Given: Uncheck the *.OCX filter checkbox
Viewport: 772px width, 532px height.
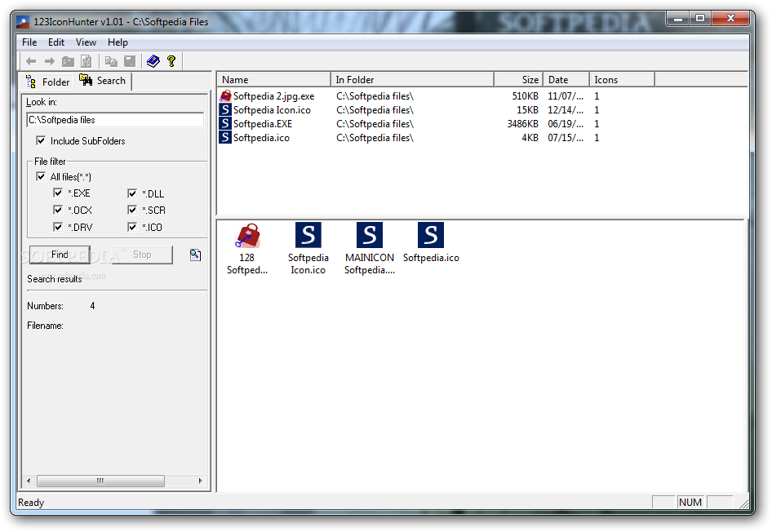Looking at the screenshot, I should click(58, 211).
